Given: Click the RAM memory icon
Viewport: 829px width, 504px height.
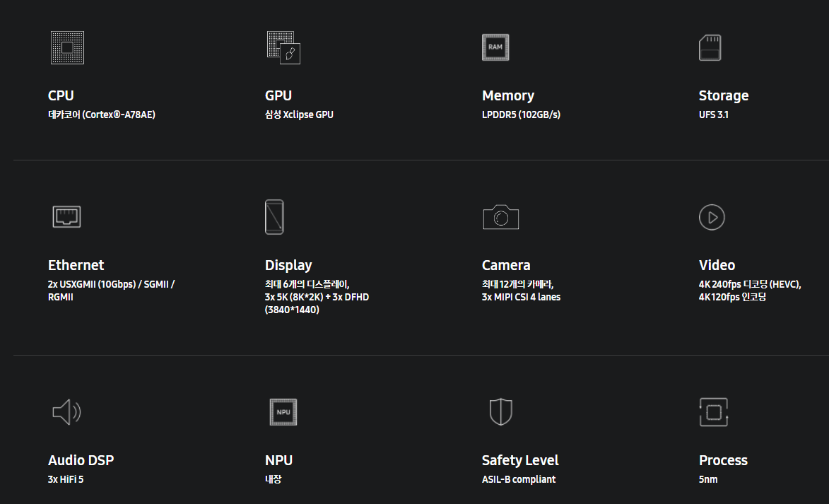Looking at the screenshot, I should (495, 47).
